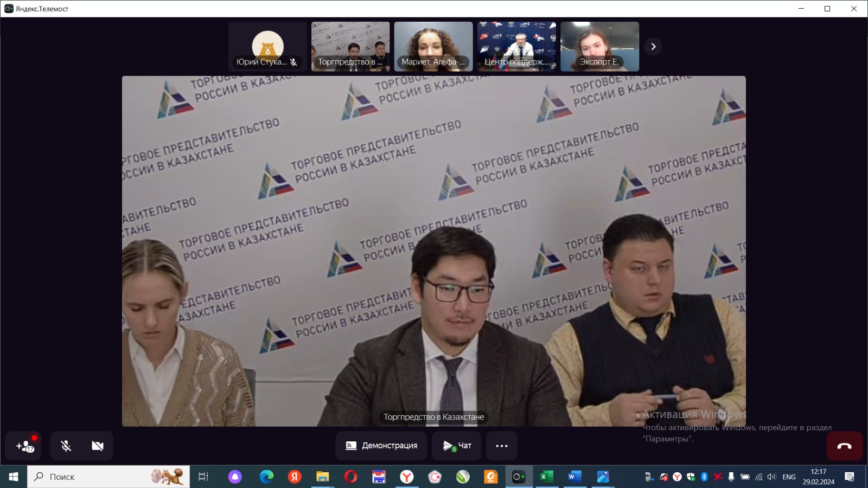The width and height of the screenshot is (868, 488).
Task: Click the microphone tray icon
Action: (731, 477)
